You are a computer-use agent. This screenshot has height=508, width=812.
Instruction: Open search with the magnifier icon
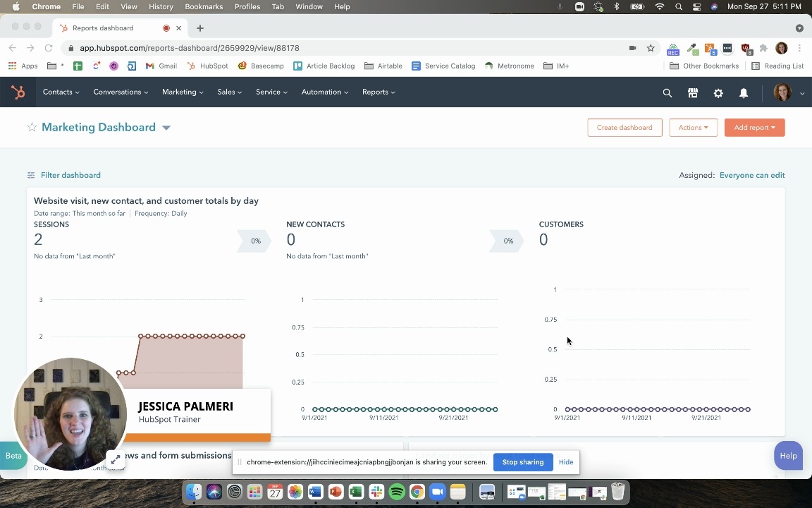tap(667, 93)
